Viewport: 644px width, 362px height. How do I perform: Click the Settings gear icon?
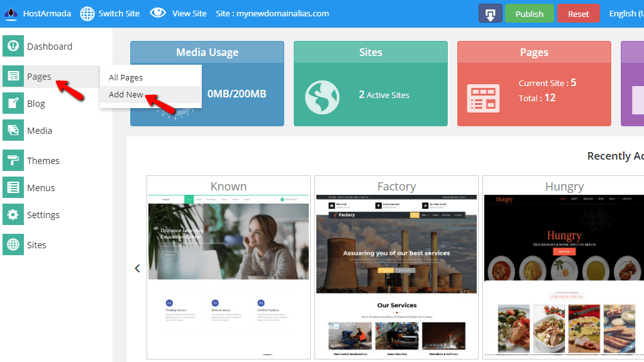[x=13, y=214]
